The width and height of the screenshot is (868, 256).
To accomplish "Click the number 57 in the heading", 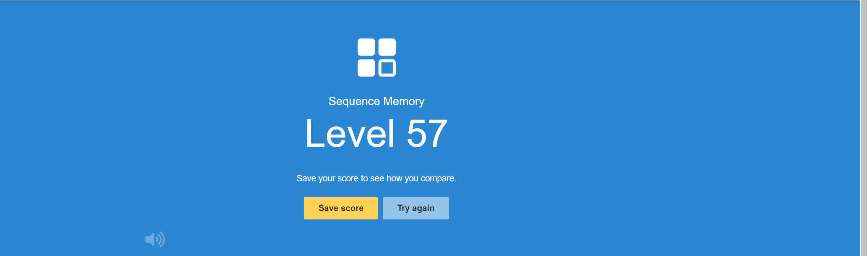I will point(427,133).
